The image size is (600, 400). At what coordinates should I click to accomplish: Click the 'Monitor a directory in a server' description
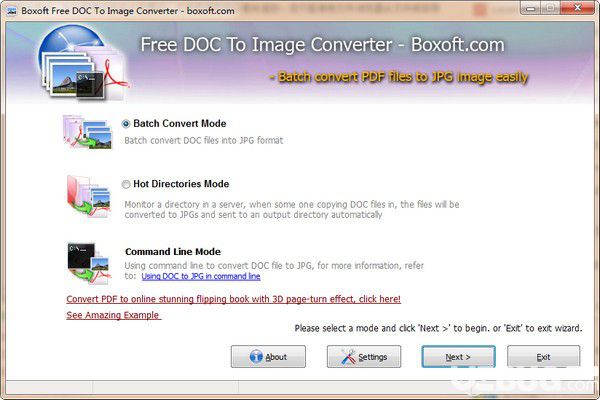(292, 209)
